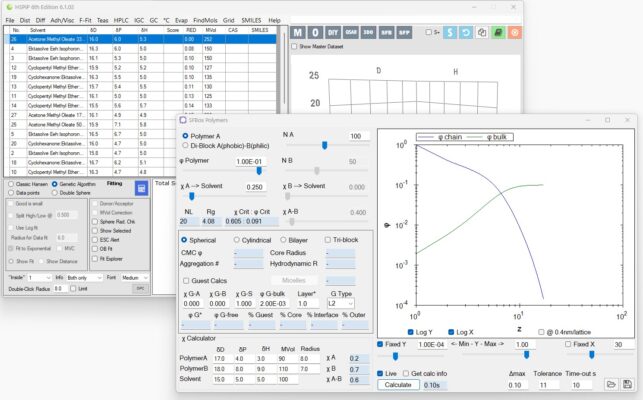Click the Calculate button
The height and width of the screenshot is (400, 643).
pyautogui.click(x=398, y=385)
